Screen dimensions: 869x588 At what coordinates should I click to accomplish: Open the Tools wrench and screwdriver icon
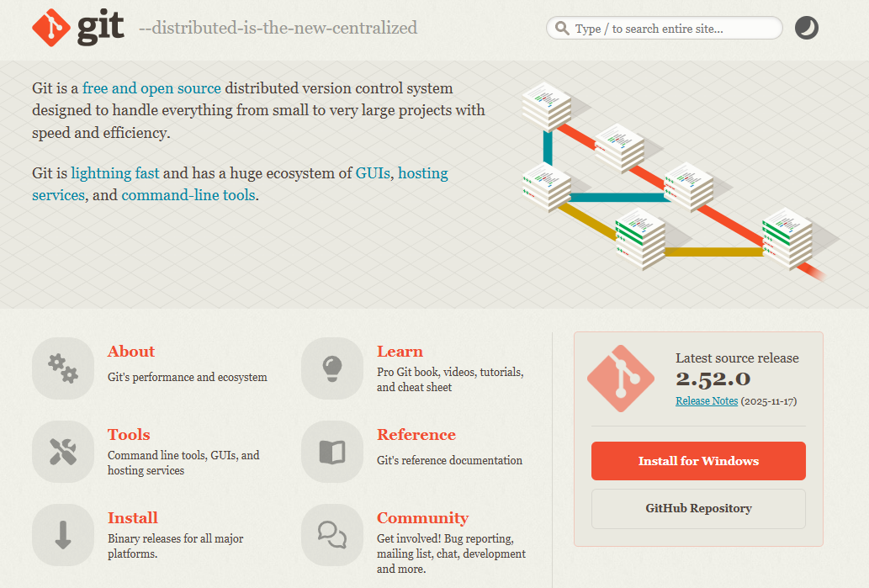point(62,451)
